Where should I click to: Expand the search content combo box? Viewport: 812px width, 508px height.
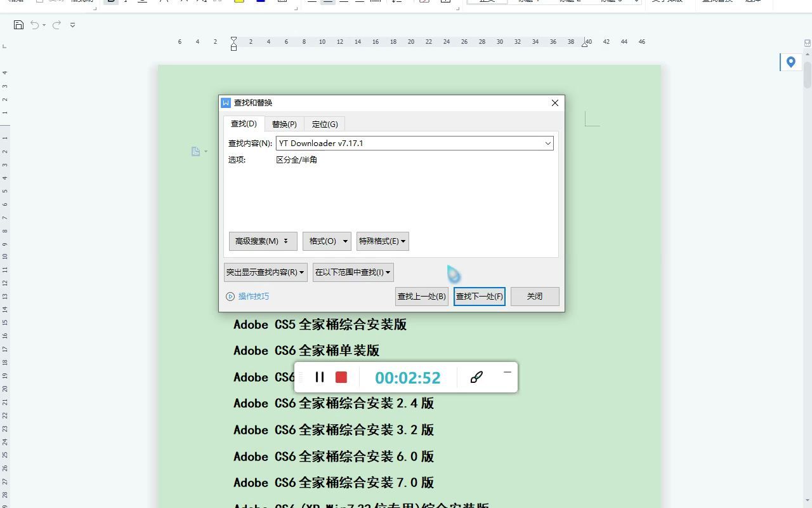547,143
